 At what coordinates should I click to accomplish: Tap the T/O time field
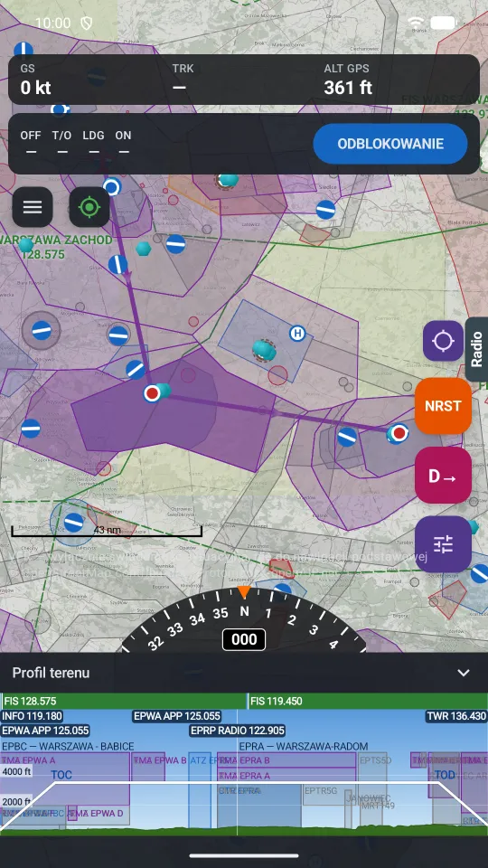pos(62,144)
